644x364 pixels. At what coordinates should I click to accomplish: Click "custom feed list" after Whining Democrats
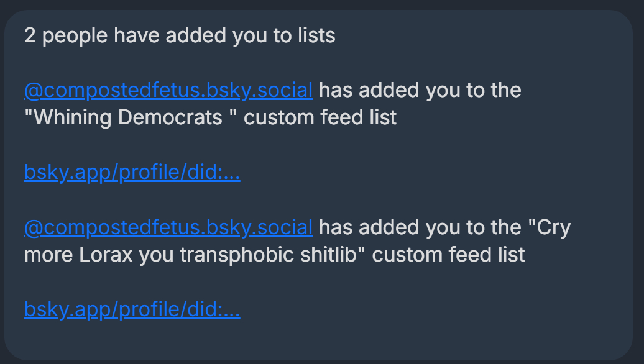[x=320, y=118]
